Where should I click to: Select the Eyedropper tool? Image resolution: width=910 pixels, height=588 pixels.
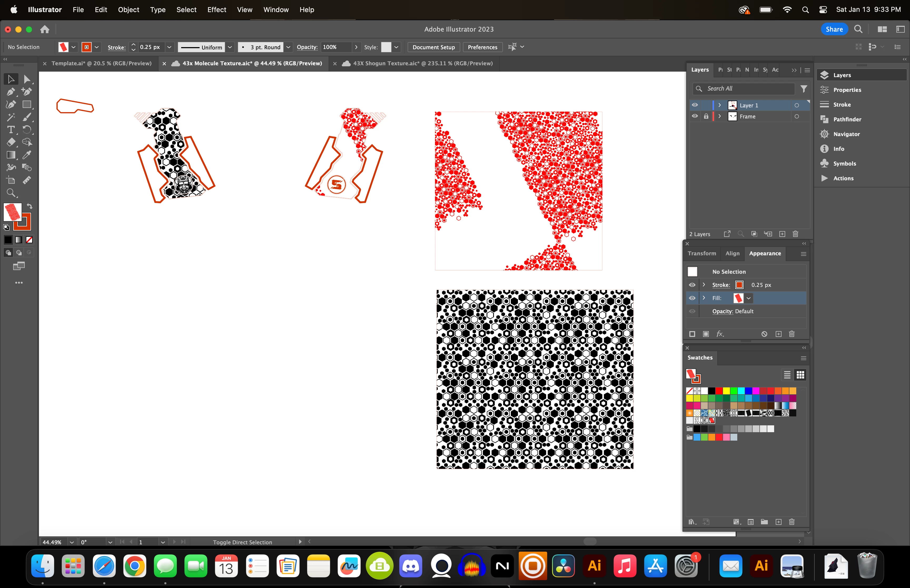point(27,155)
